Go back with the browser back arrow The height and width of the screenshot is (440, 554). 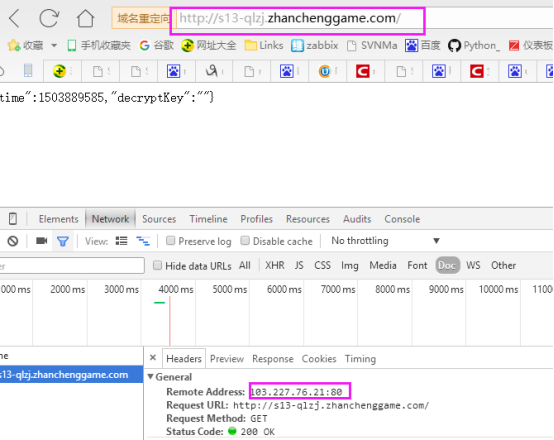[14, 18]
